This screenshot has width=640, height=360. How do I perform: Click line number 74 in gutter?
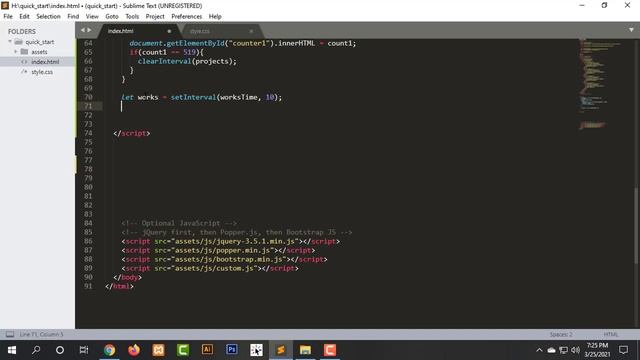pyautogui.click(x=88, y=133)
